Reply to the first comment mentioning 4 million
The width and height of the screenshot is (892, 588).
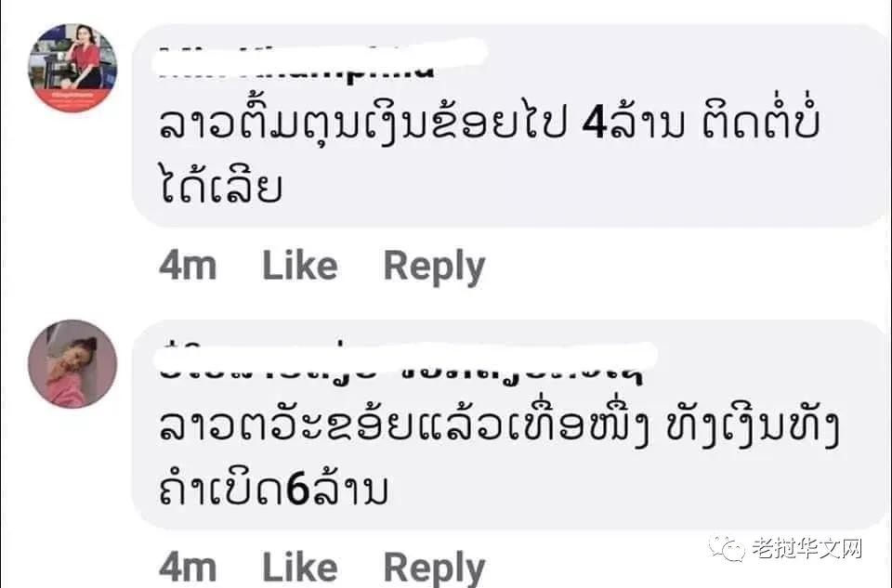click(x=435, y=267)
